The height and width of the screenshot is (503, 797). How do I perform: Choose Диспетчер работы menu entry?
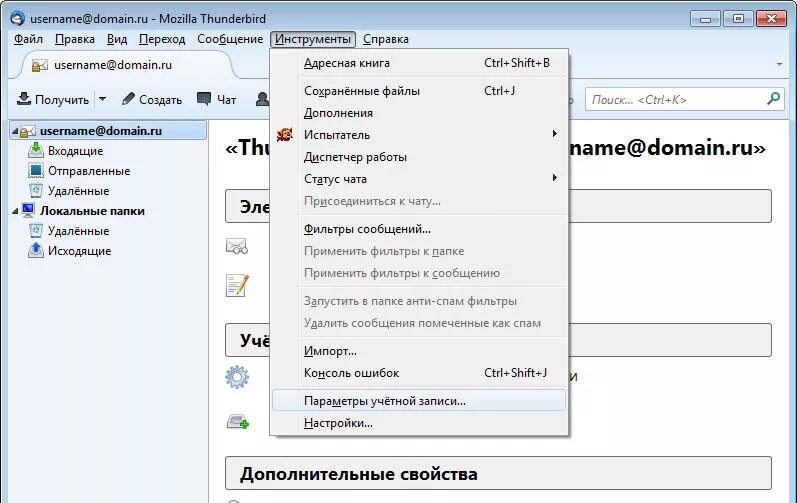point(419,157)
